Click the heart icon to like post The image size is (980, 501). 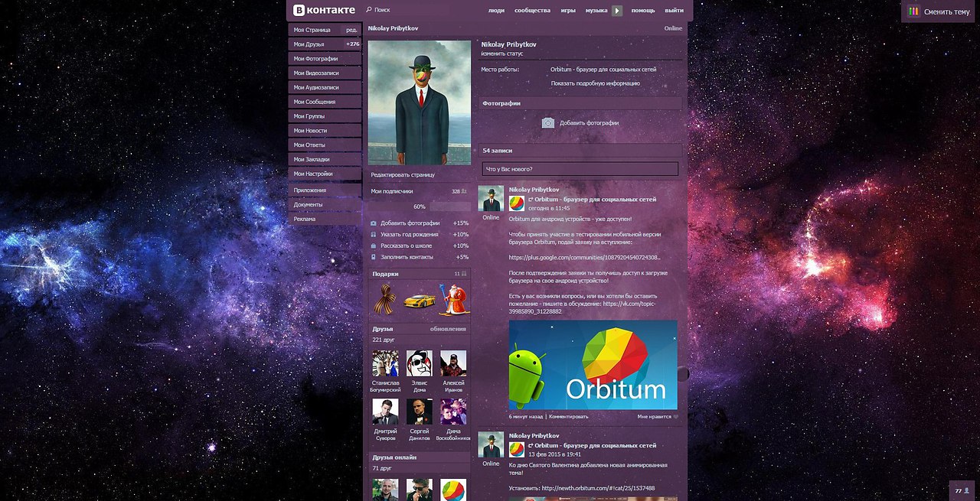[x=675, y=417]
